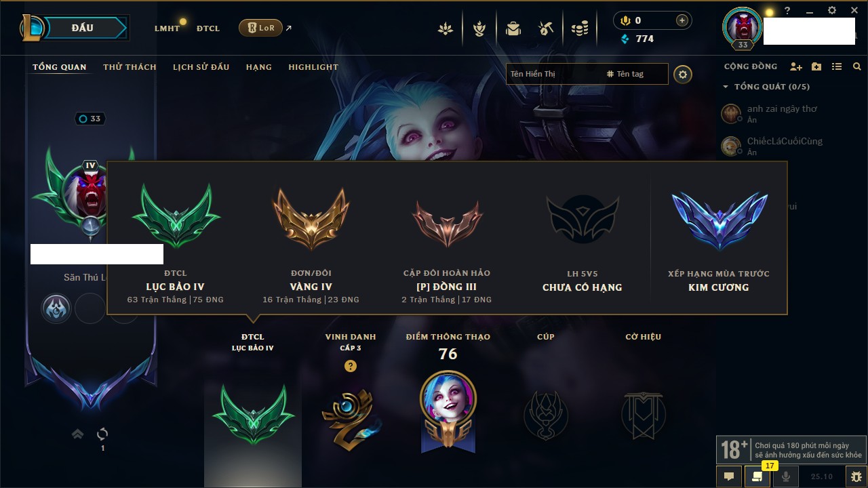Image resolution: width=868 pixels, height=488 pixels.
Task: Switch to the LỊCH SỬ ĐẤU tab
Action: pyautogui.click(x=201, y=67)
